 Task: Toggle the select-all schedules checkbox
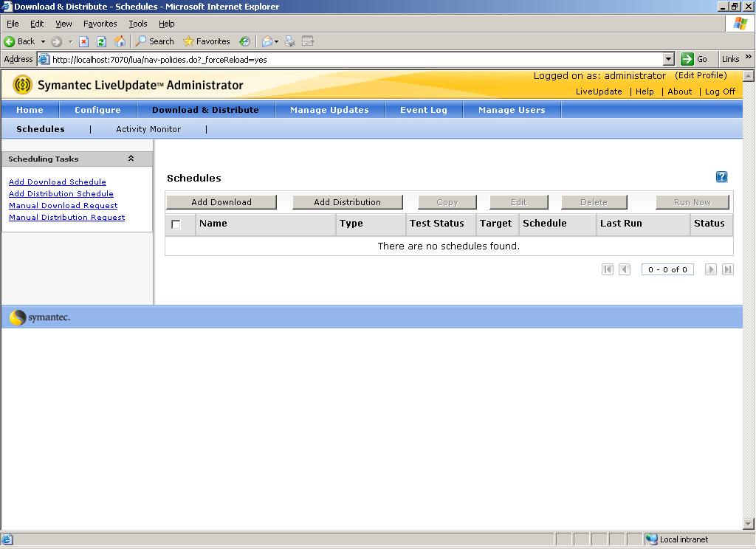(176, 224)
